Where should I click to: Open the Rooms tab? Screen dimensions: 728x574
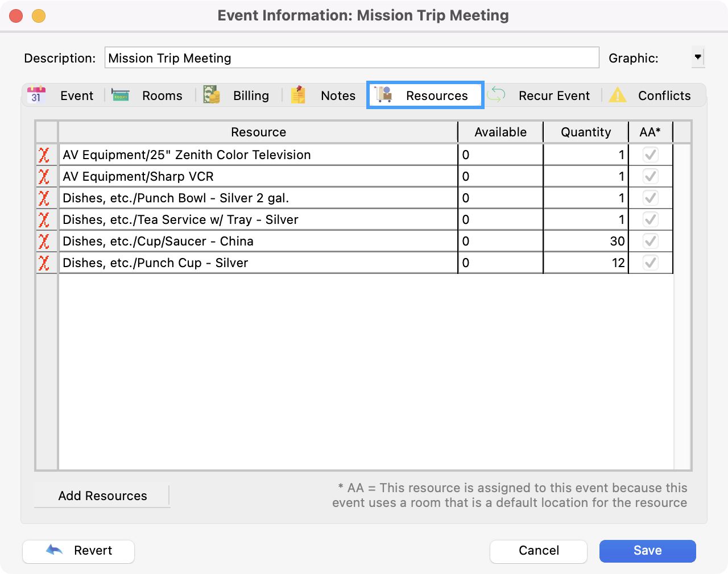pos(162,95)
